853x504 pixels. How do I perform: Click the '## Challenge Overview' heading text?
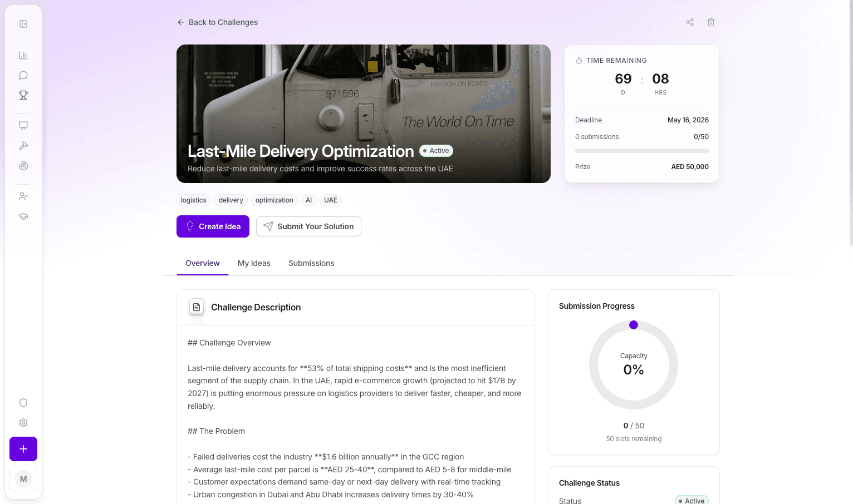pyautogui.click(x=229, y=343)
